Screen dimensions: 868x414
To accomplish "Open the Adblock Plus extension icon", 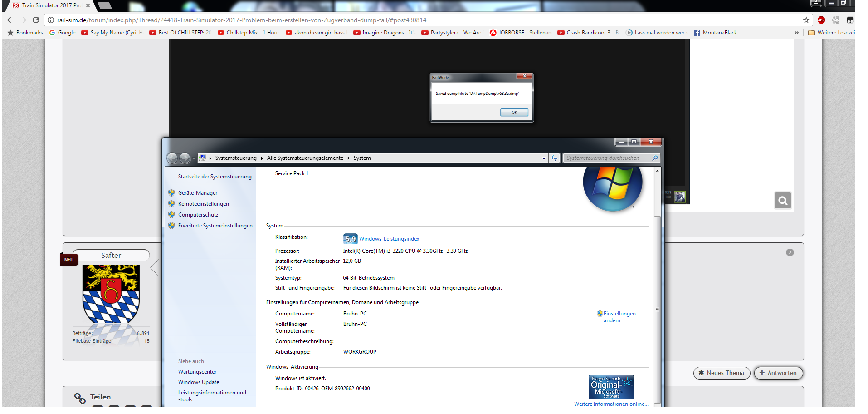I will (821, 20).
